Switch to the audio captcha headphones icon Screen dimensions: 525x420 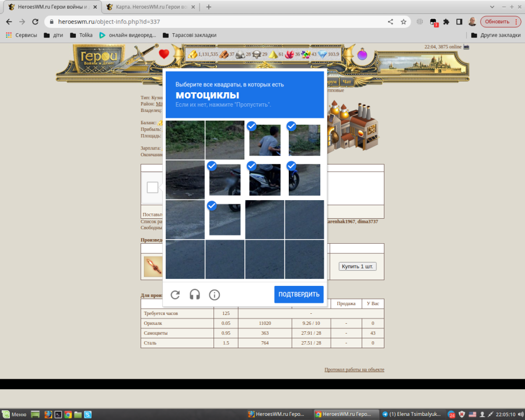195,295
